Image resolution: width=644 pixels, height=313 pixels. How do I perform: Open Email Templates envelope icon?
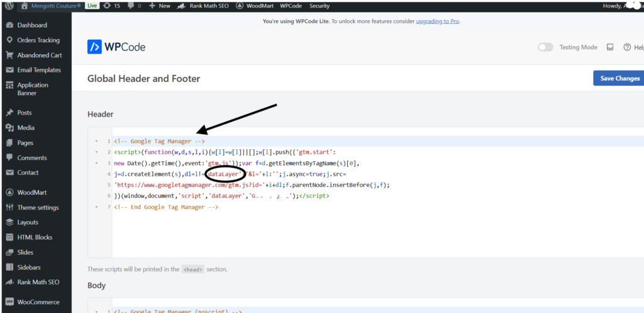[10, 70]
